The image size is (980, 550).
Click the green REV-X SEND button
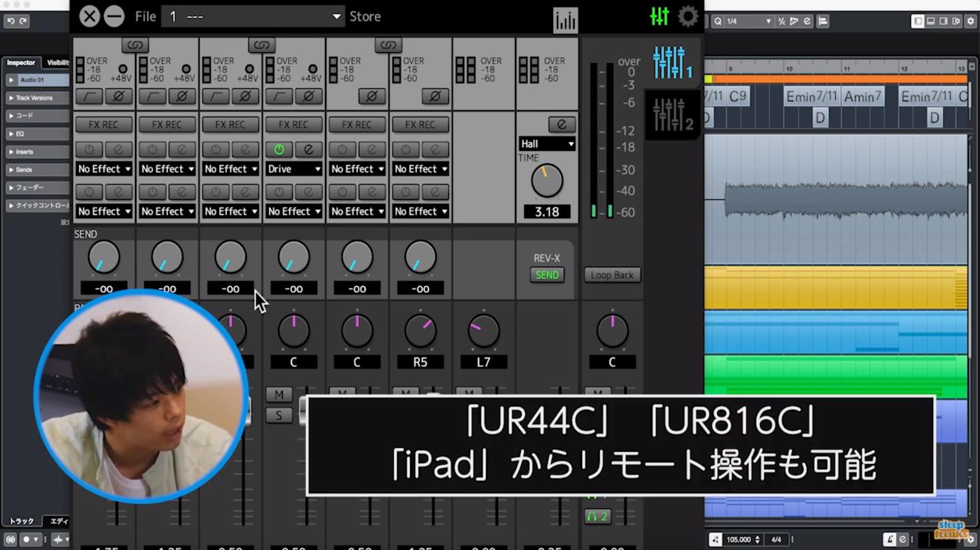(x=547, y=275)
